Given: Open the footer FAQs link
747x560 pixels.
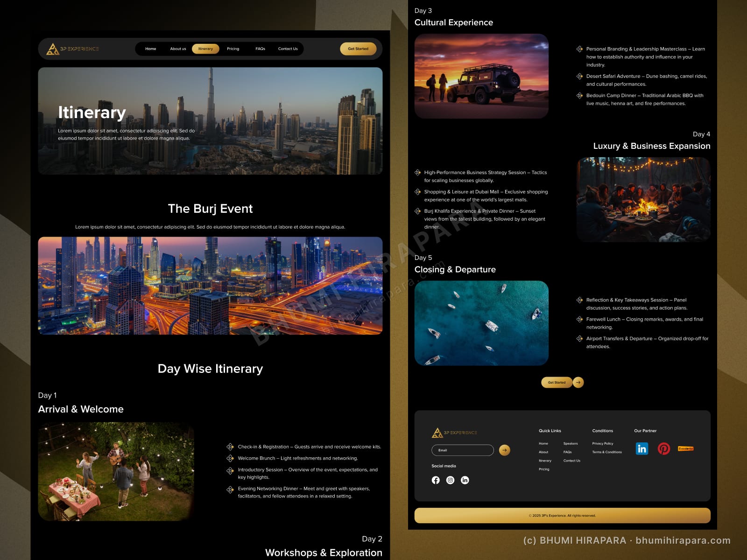Looking at the screenshot, I should (x=567, y=452).
